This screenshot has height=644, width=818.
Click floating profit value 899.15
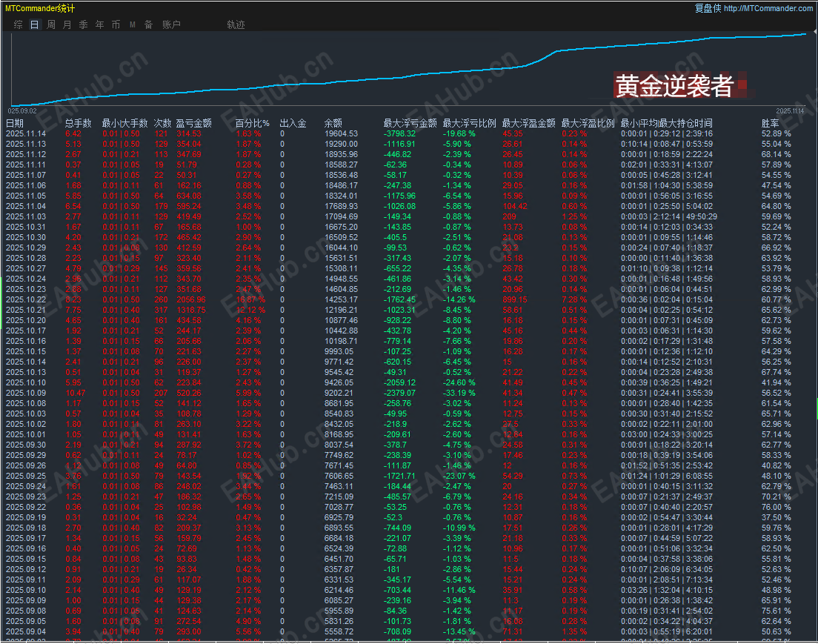pos(515,299)
